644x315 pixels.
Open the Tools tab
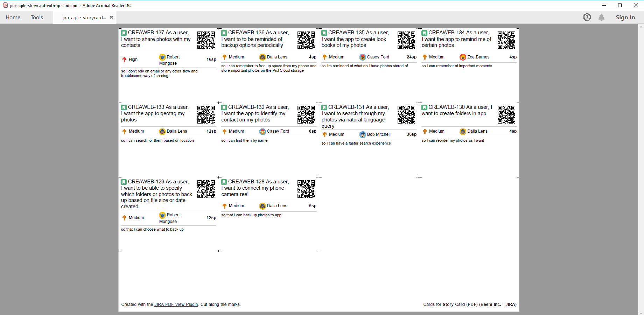[x=37, y=17]
